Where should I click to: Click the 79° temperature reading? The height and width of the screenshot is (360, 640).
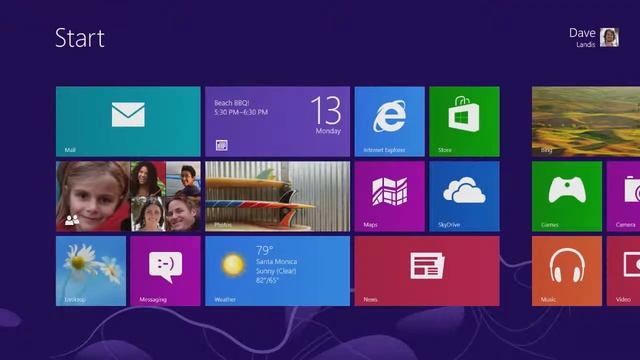click(264, 250)
